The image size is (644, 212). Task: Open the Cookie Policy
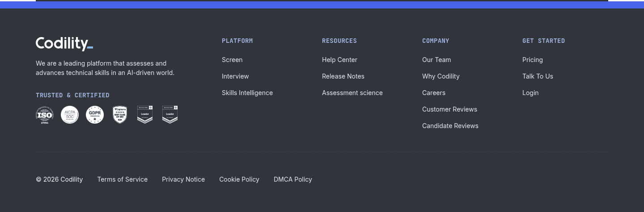click(239, 179)
